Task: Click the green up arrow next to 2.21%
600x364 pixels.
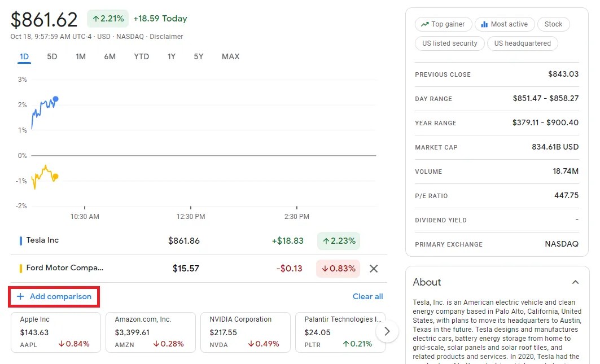Action: (x=95, y=18)
